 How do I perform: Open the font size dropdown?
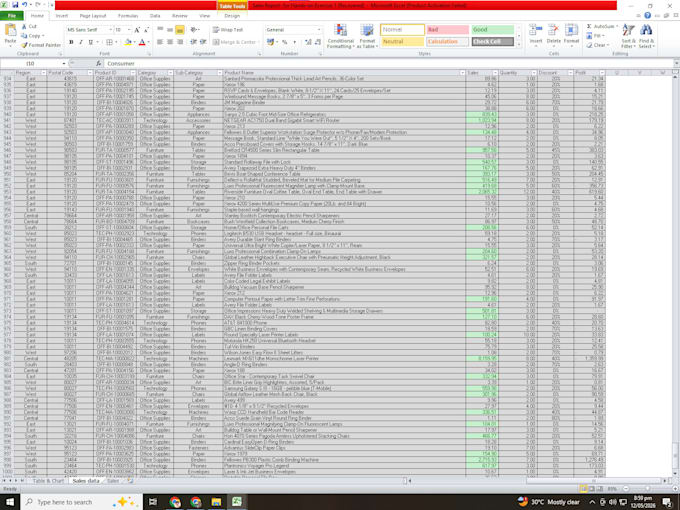click(x=129, y=30)
